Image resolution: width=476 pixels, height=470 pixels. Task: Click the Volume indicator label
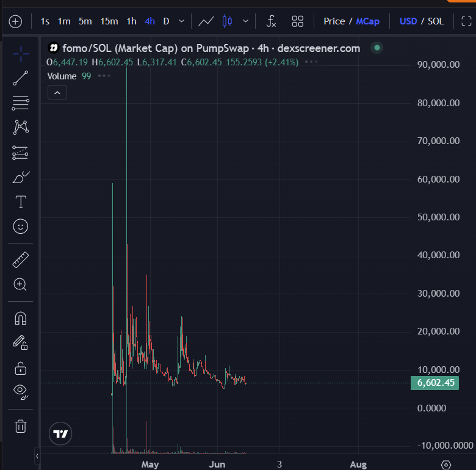(x=62, y=76)
